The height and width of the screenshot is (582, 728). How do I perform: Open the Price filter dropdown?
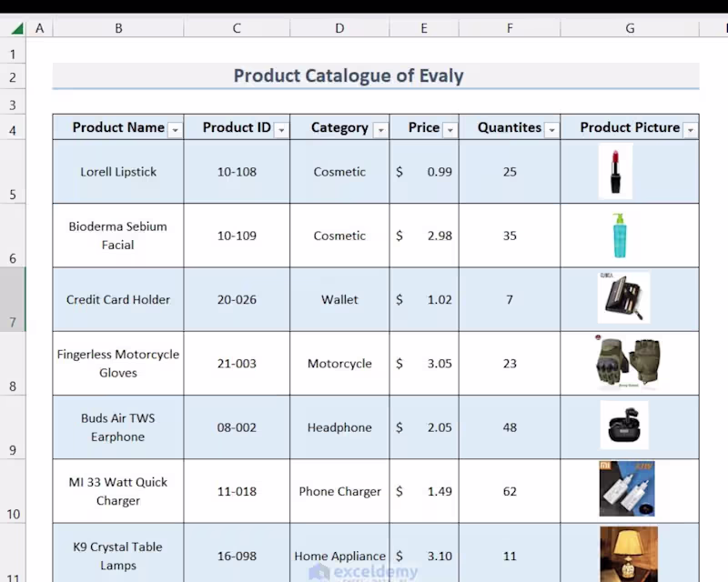tap(450, 130)
